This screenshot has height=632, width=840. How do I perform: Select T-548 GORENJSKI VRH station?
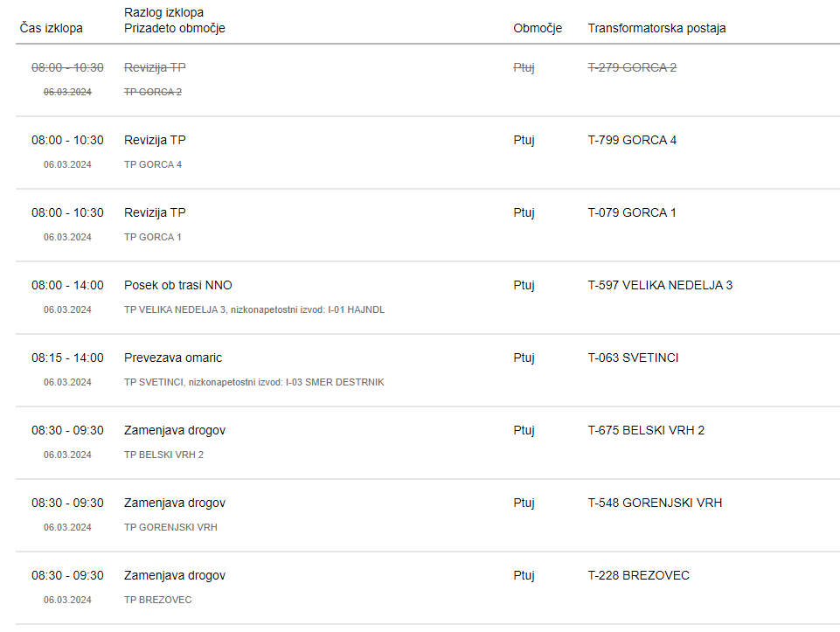656,503
